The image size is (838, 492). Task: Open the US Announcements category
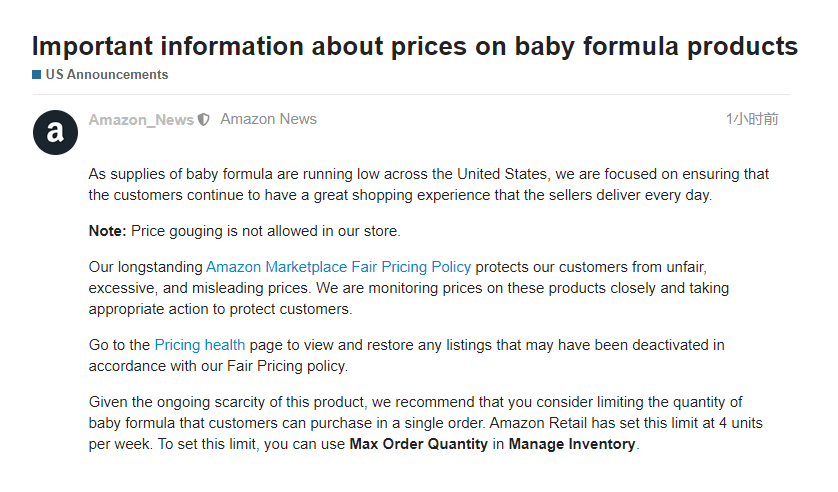[x=106, y=75]
